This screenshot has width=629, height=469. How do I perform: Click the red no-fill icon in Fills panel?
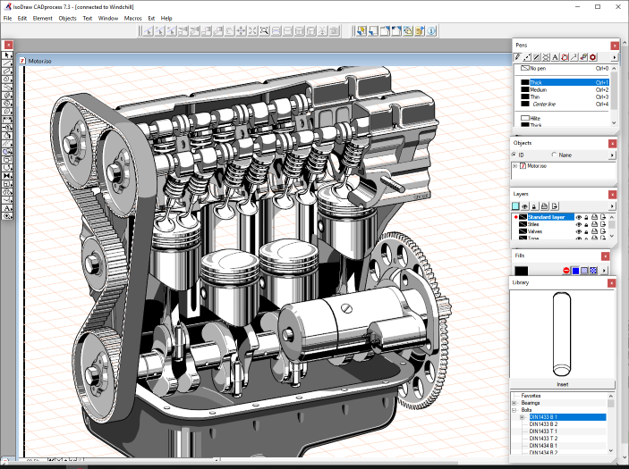(x=566, y=270)
